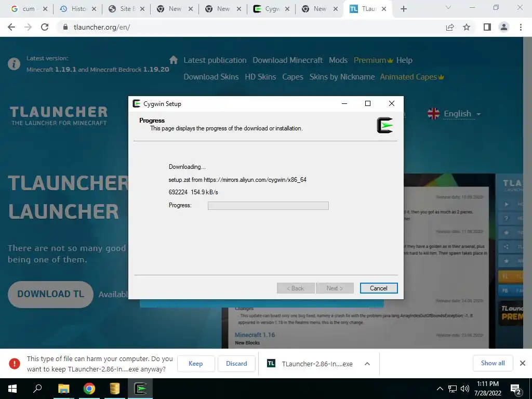Click the UK flag language icon
Image resolution: width=532 pixels, height=399 pixels.
click(433, 114)
